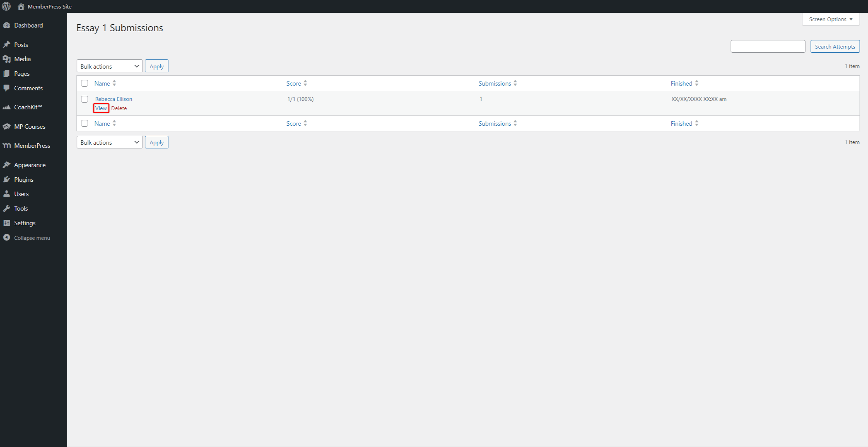Viewport: 868px width, 447px height.
Task: Click View link for Rebecca Ellison
Action: [101, 108]
